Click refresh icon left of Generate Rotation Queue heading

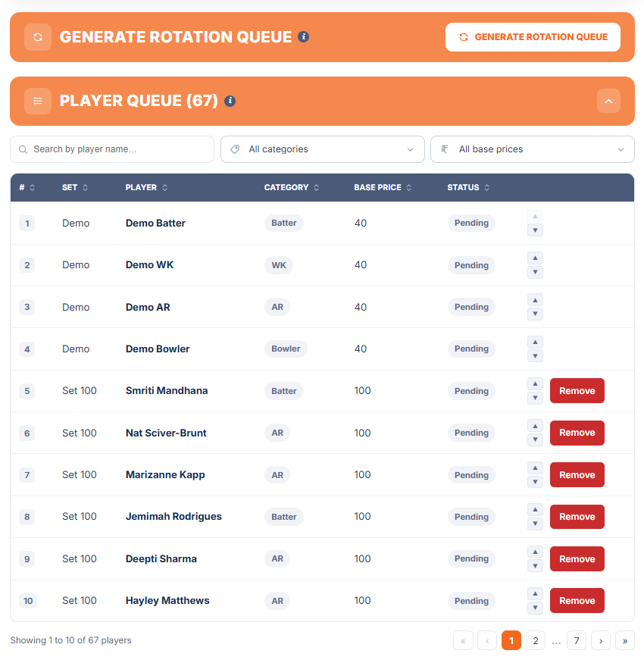pos(38,37)
